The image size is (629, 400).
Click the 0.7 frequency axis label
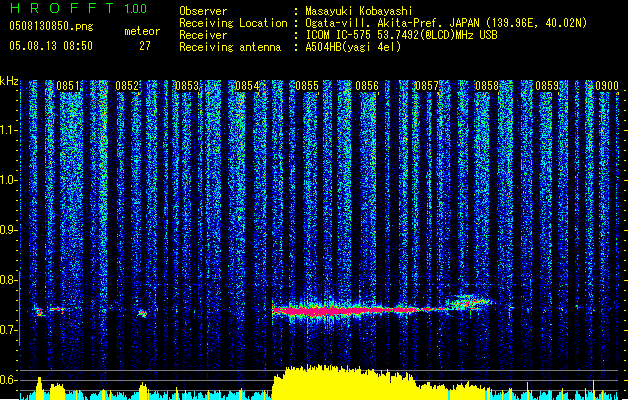(x=9, y=330)
